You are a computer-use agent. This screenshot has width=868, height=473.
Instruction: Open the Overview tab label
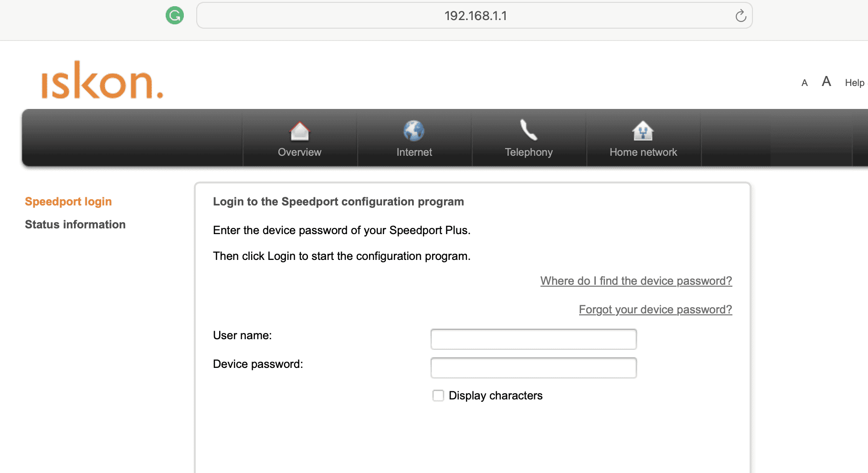299,152
